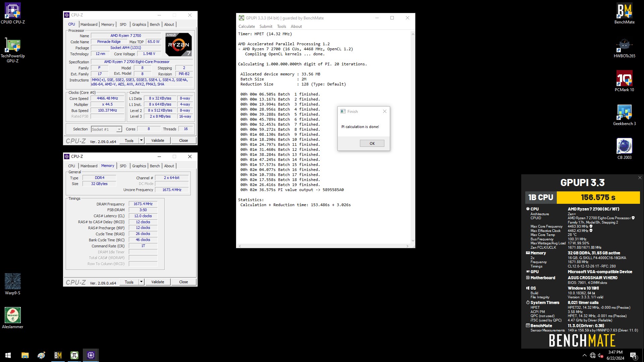Expand the Tools dropdown arrow in bottom CPU-Z
This screenshot has width=644, height=362.
(x=142, y=282)
